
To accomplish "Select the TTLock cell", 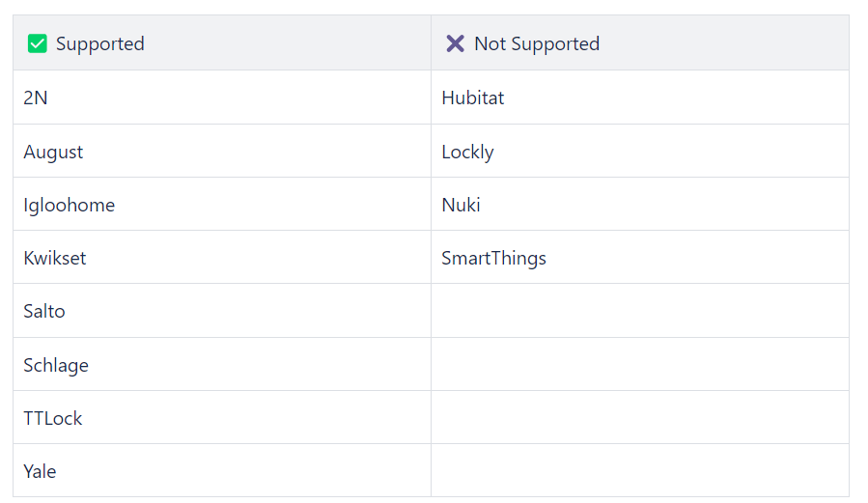I will click(222, 417).
